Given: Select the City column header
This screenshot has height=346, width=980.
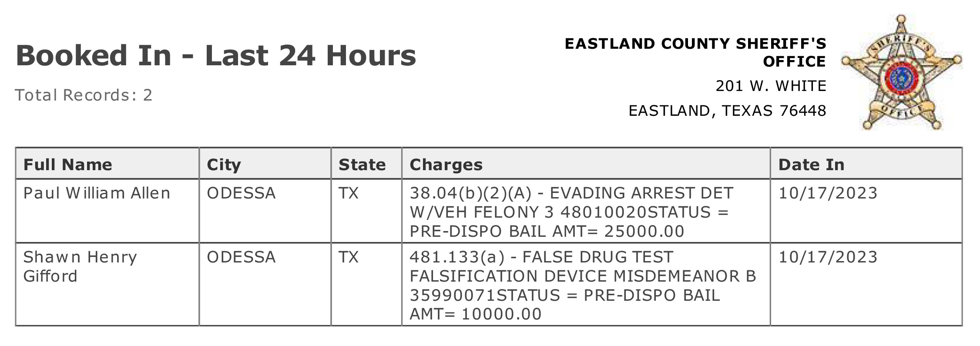Looking at the screenshot, I should pyautogui.click(x=224, y=165).
